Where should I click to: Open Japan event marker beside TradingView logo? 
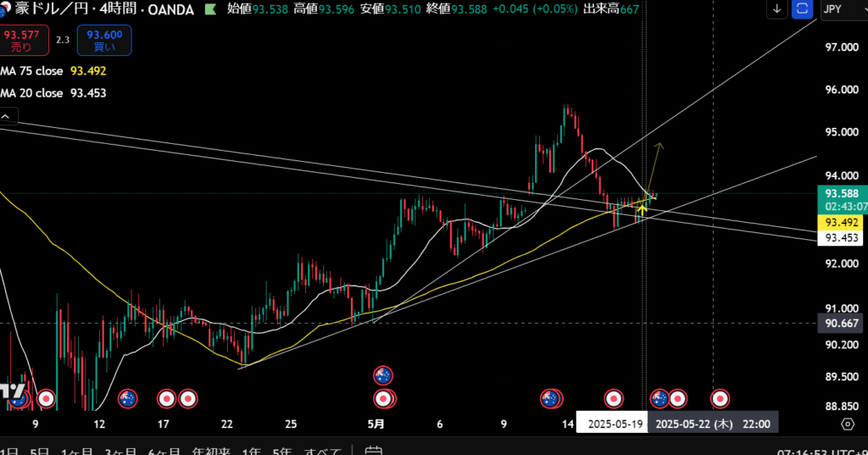pyautogui.click(x=46, y=398)
